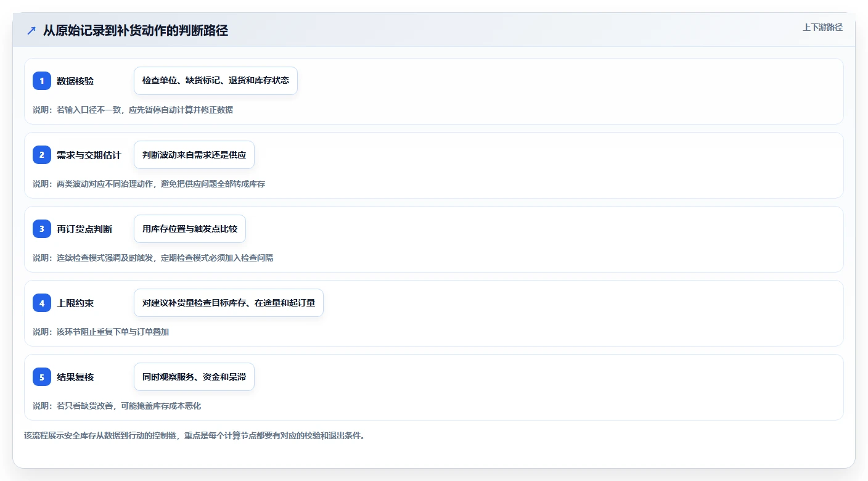
Task: Click the arrow icon beside the panel title
Action: pos(31,30)
